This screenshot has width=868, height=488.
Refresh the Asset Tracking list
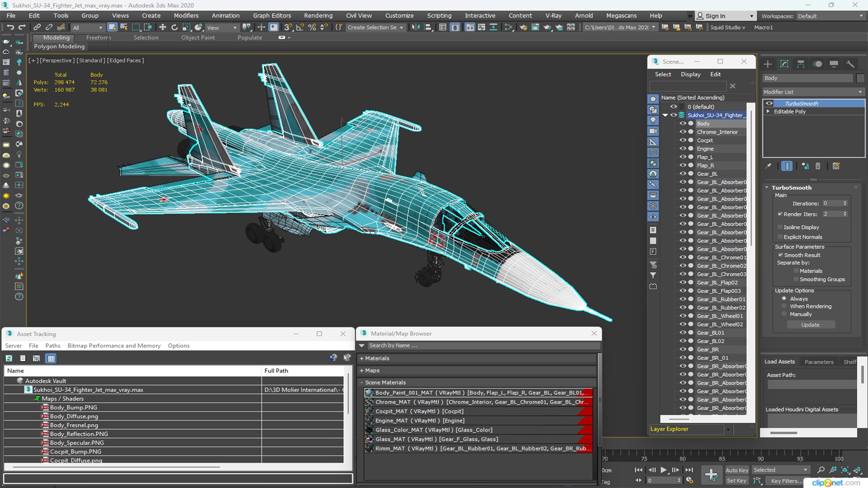(x=9, y=358)
